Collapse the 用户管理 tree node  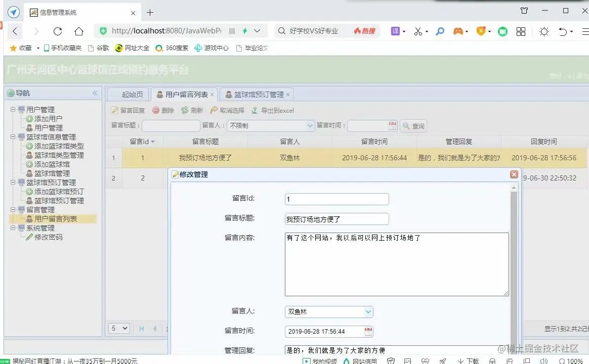pyautogui.click(x=13, y=110)
